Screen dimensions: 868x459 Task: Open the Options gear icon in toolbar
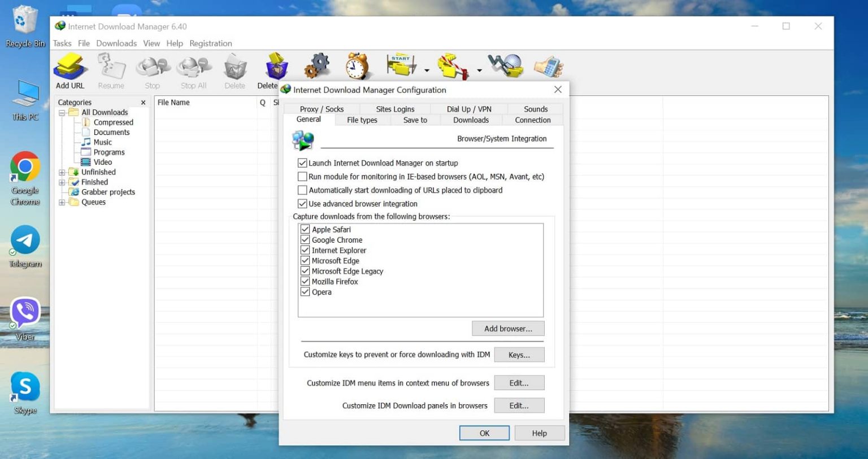pyautogui.click(x=316, y=67)
